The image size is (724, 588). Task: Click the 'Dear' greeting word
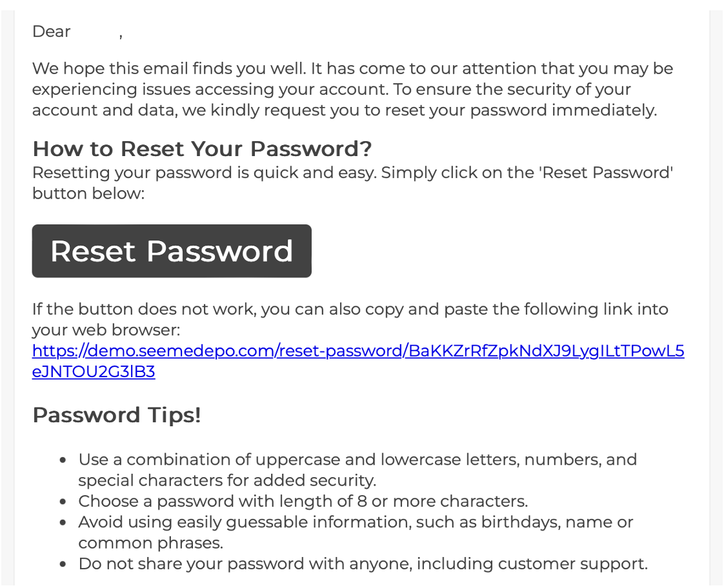click(x=51, y=32)
